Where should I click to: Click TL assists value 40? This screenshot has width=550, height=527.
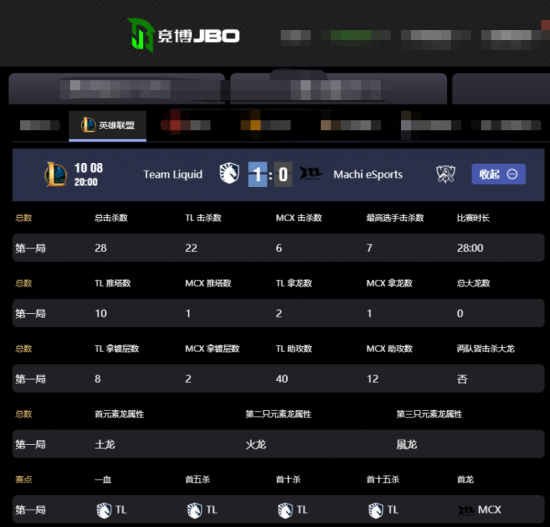[x=282, y=379]
